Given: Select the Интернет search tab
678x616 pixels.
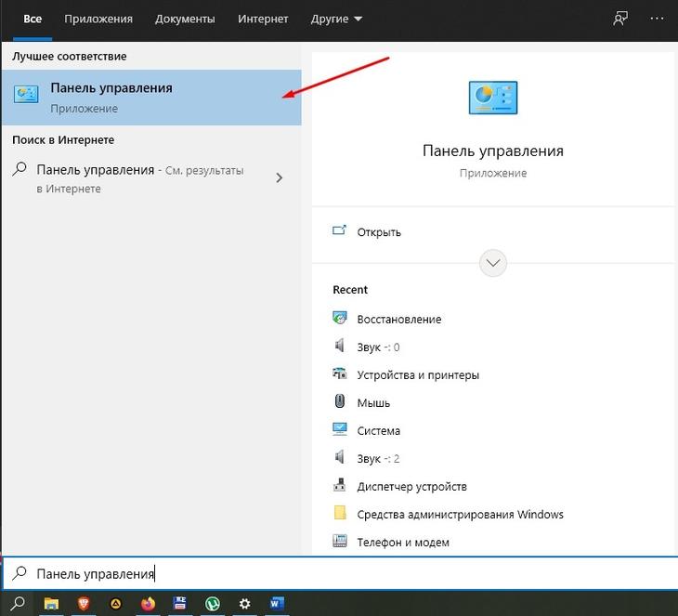Looking at the screenshot, I should pyautogui.click(x=263, y=19).
